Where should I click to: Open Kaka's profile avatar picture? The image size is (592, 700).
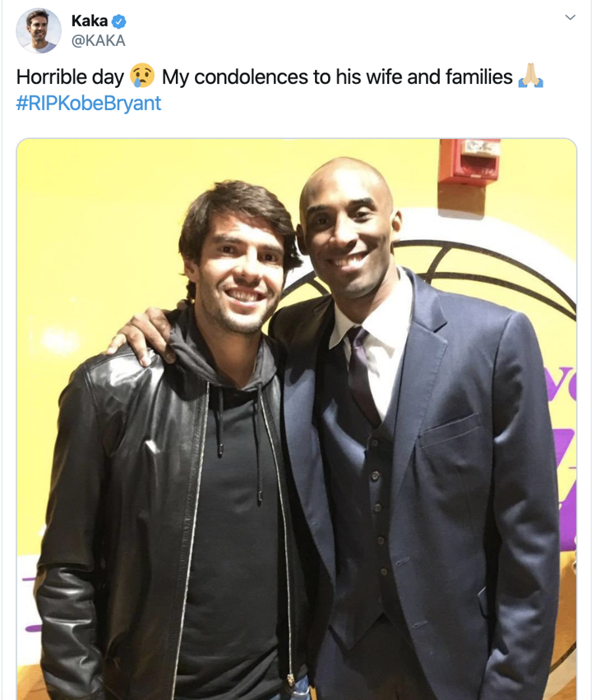[x=38, y=30]
